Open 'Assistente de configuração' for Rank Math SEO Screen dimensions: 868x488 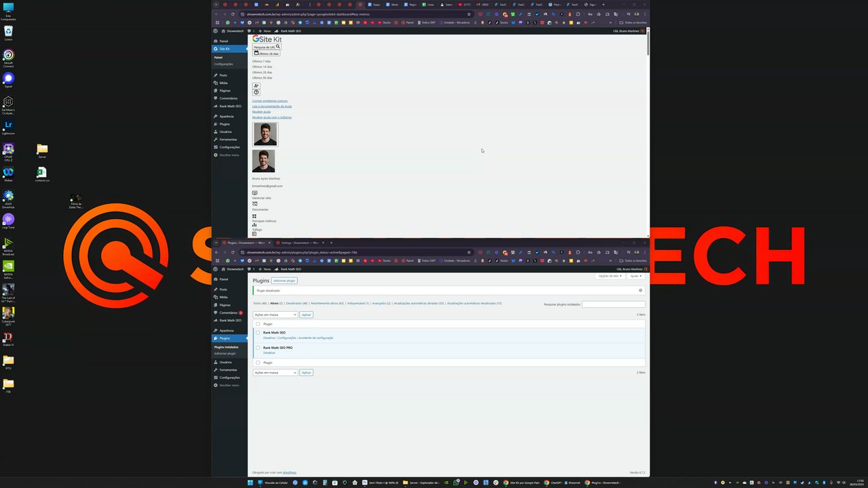tap(316, 338)
